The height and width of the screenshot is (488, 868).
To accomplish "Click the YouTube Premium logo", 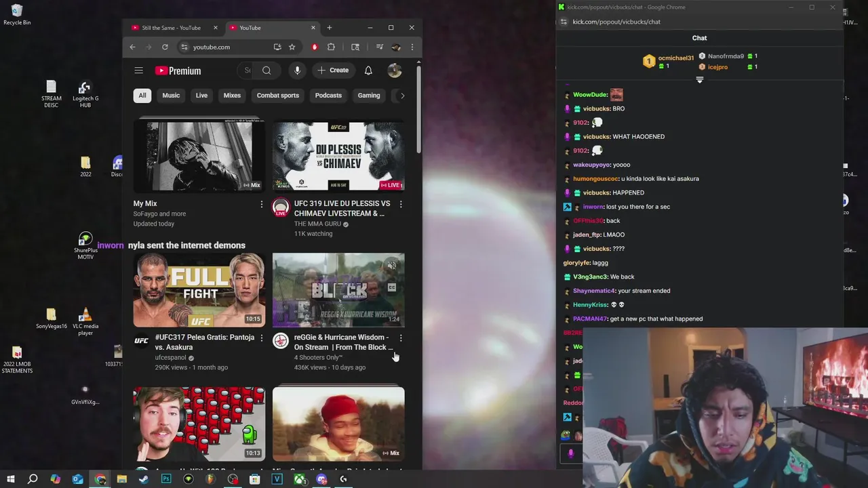I will click(178, 70).
